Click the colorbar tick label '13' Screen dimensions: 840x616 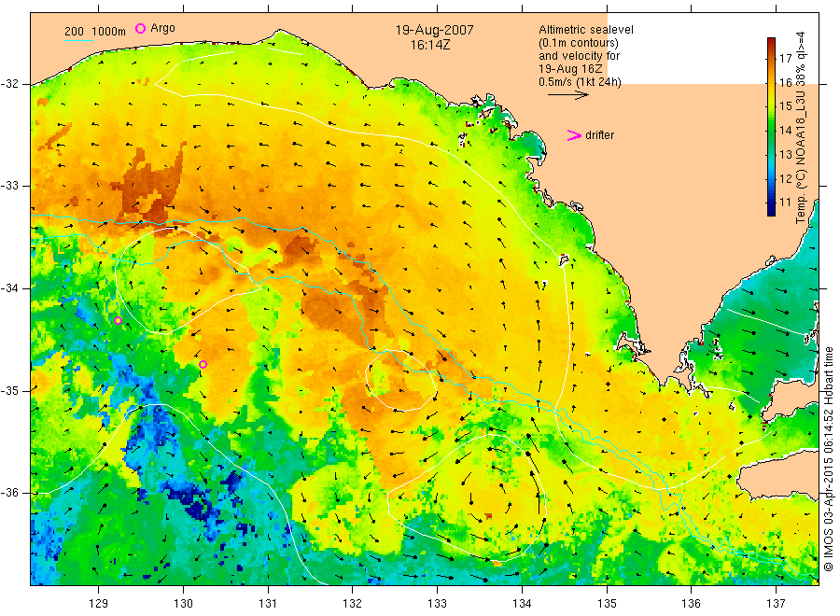pos(785,154)
